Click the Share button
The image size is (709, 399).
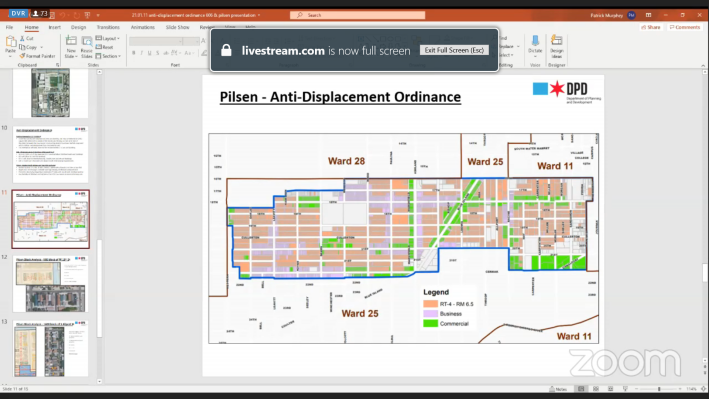coord(651,27)
